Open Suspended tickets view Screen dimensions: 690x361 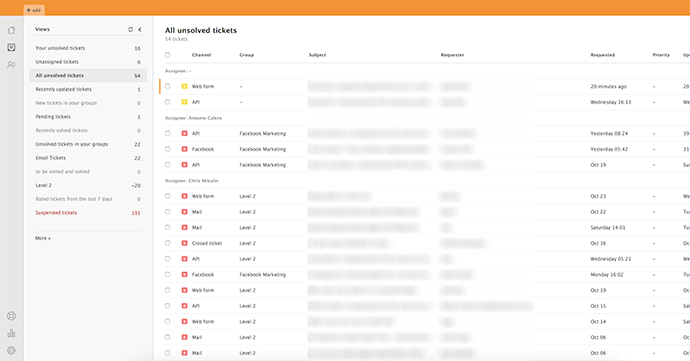[x=88, y=213]
